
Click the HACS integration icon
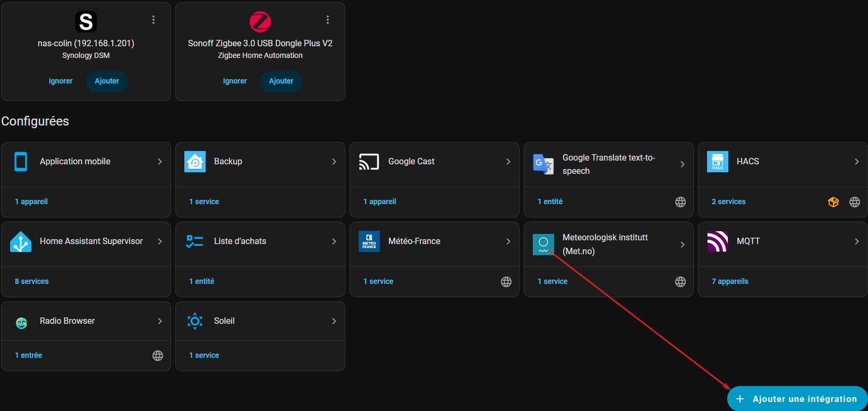point(718,162)
